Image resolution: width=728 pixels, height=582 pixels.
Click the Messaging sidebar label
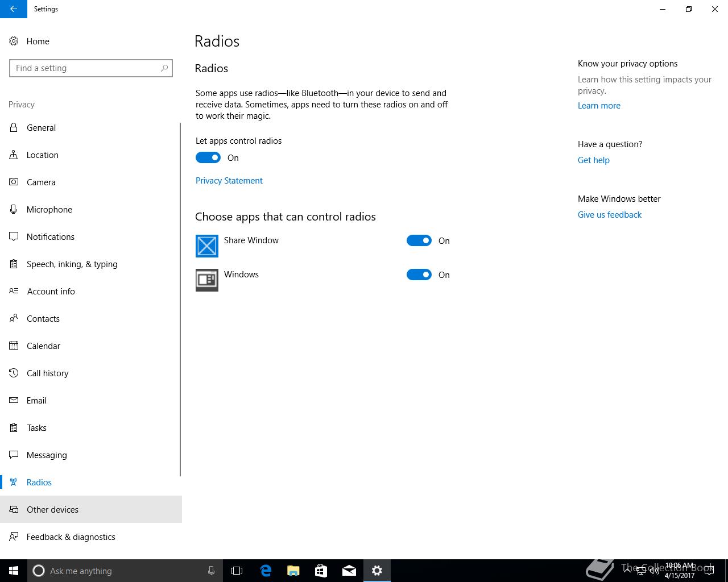click(47, 455)
